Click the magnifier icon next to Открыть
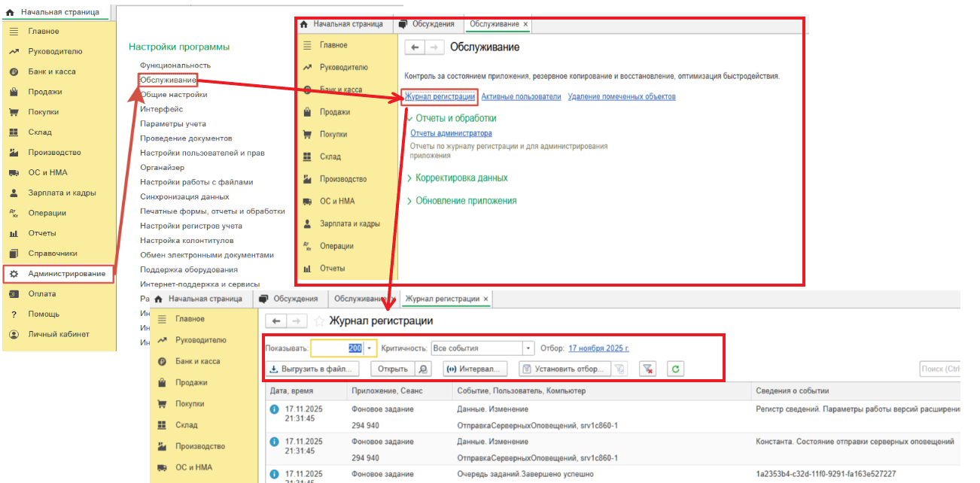 [x=425, y=369]
